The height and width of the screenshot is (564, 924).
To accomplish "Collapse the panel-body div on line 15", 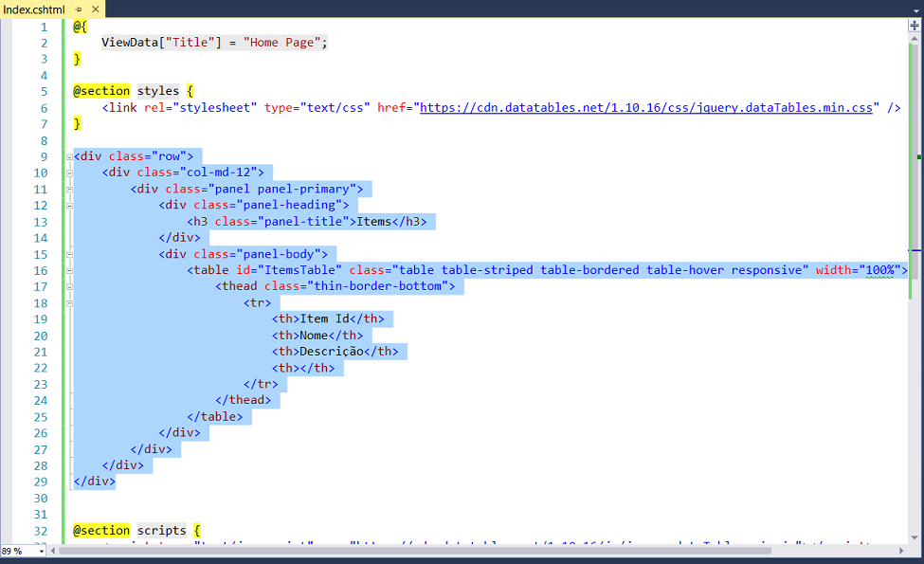I will 69,255.
